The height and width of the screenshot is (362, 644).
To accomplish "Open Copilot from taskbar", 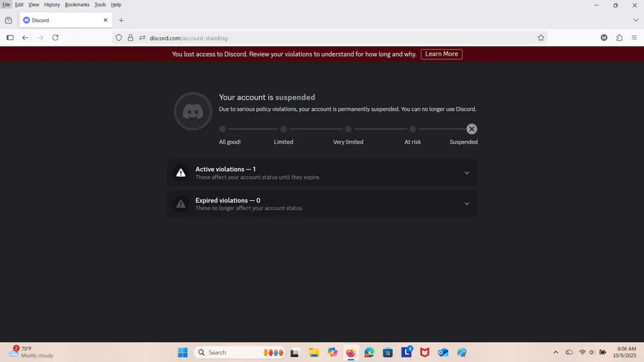I will click(x=332, y=353).
